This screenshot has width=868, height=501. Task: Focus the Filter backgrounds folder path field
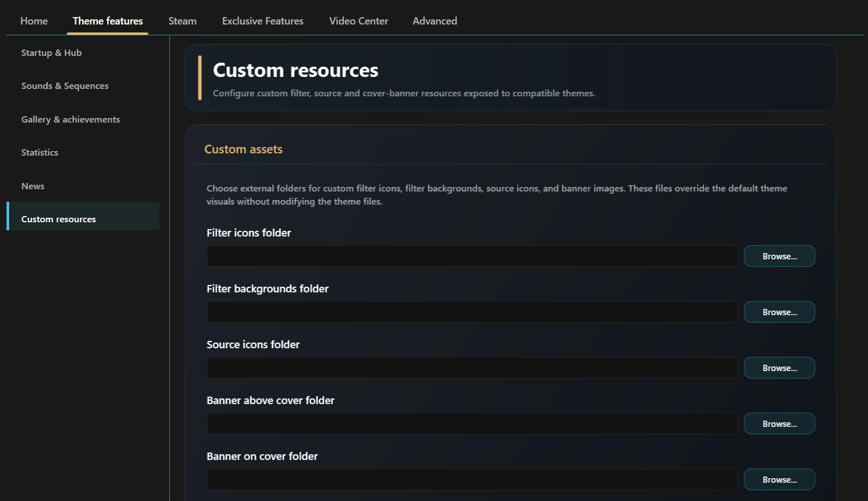point(472,312)
